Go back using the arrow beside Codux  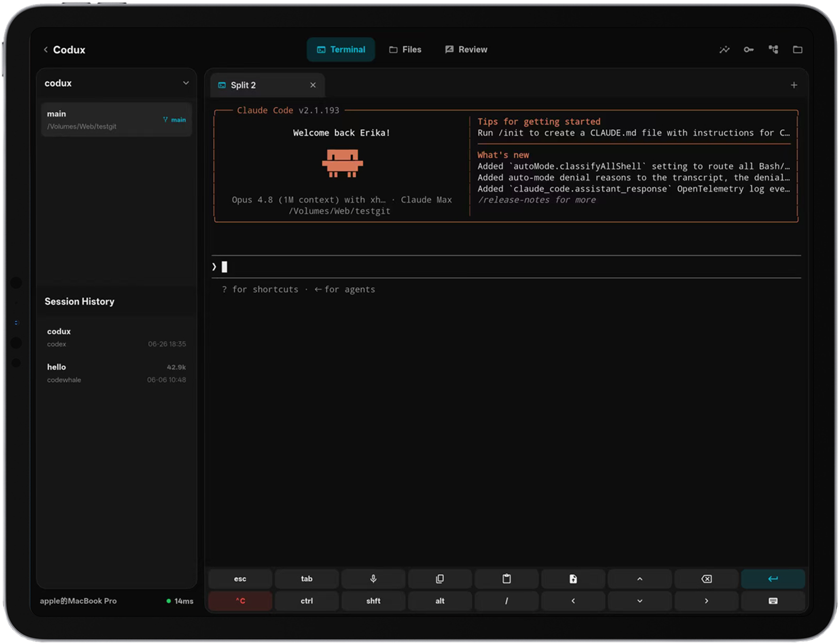pos(46,50)
